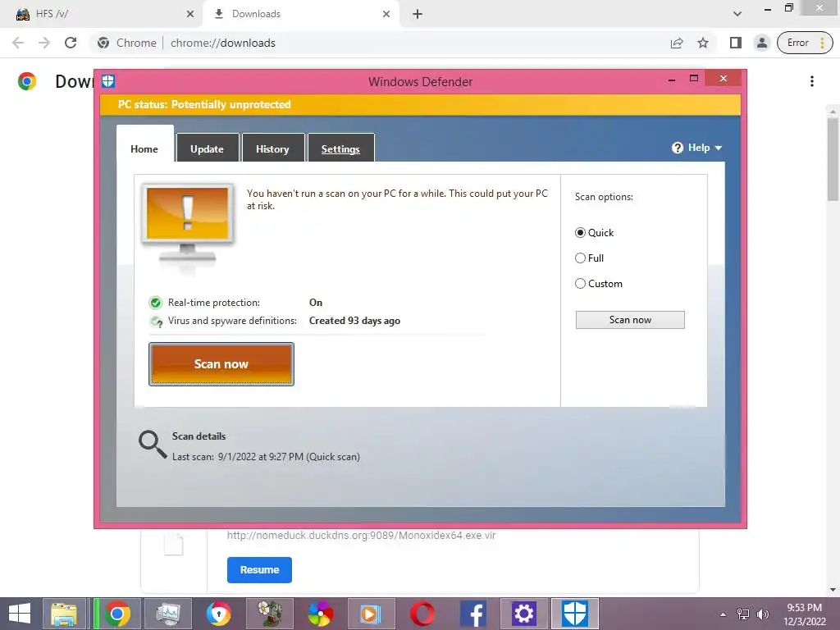The image size is (840, 630).
Task: Open the Settings tab in Windows Defender
Action: [340, 148]
